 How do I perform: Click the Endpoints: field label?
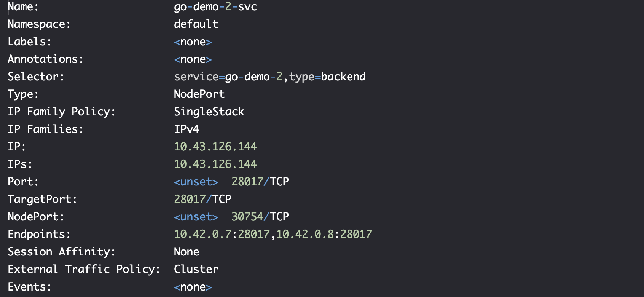[x=39, y=234]
